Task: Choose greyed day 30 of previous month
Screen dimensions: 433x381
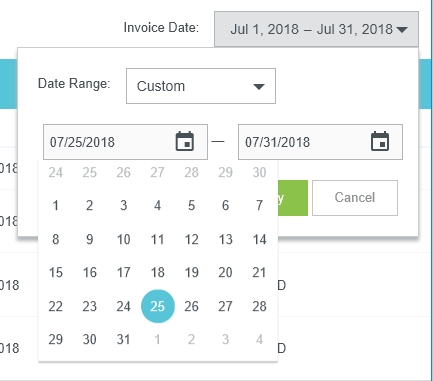Action: 259,172
